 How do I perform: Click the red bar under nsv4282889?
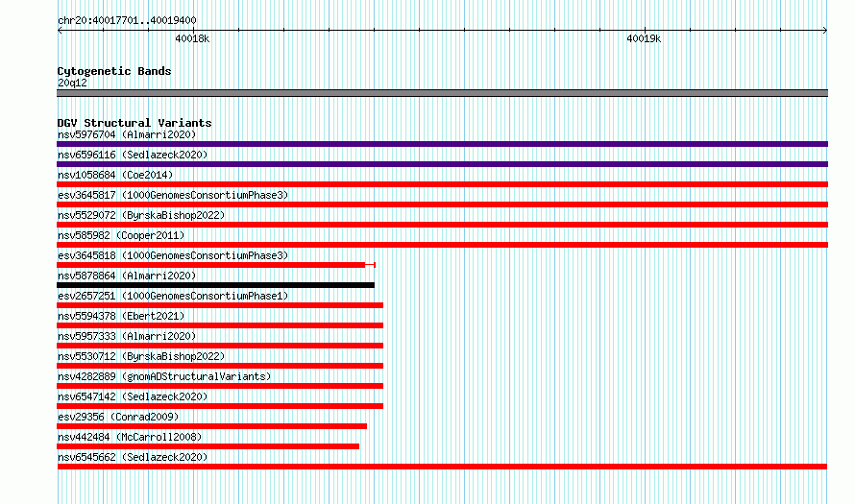(x=220, y=386)
